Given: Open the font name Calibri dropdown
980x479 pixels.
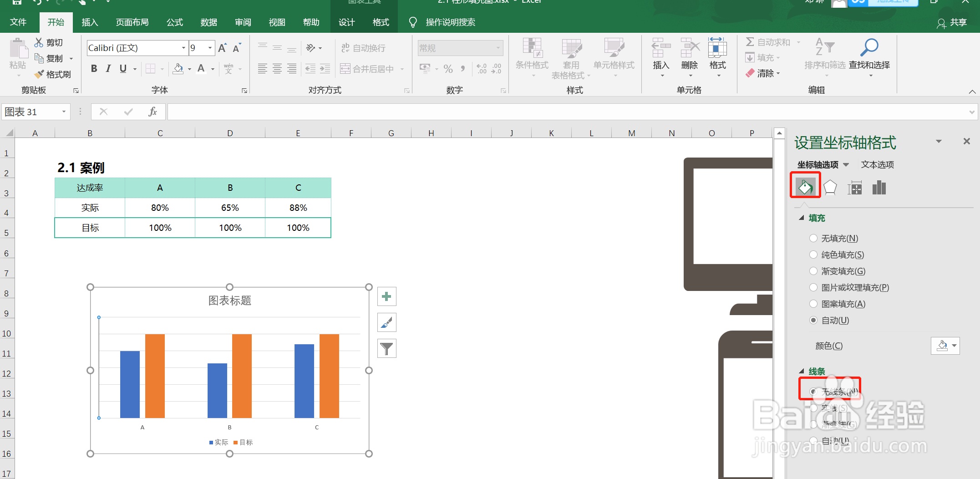Looking at the screenshot, I should (x=183, y=48).
